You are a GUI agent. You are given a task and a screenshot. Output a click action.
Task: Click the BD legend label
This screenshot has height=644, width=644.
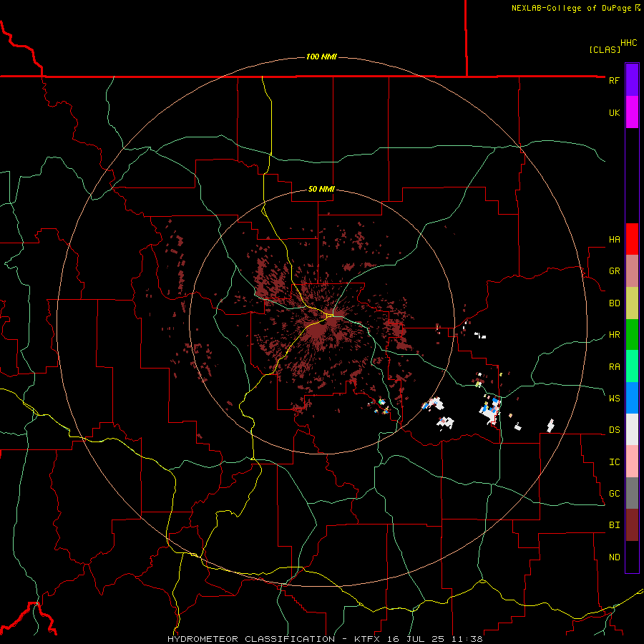[614, 303]
